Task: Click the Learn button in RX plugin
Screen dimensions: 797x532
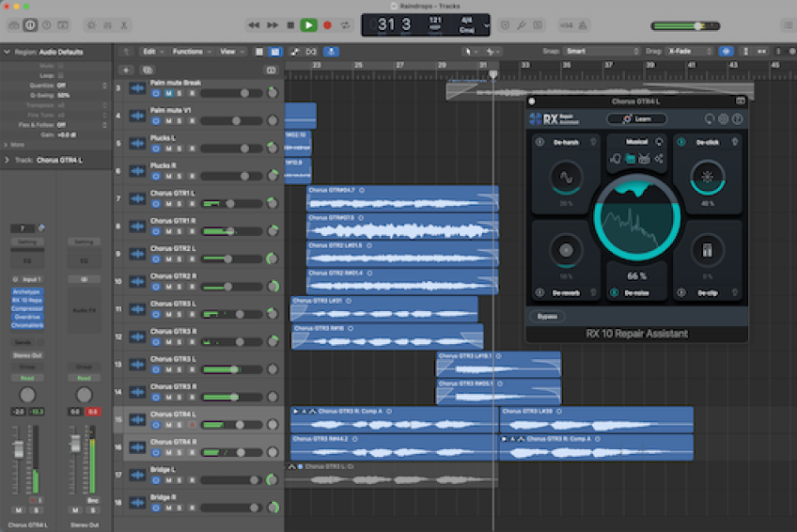Action: tap(637, 118)
